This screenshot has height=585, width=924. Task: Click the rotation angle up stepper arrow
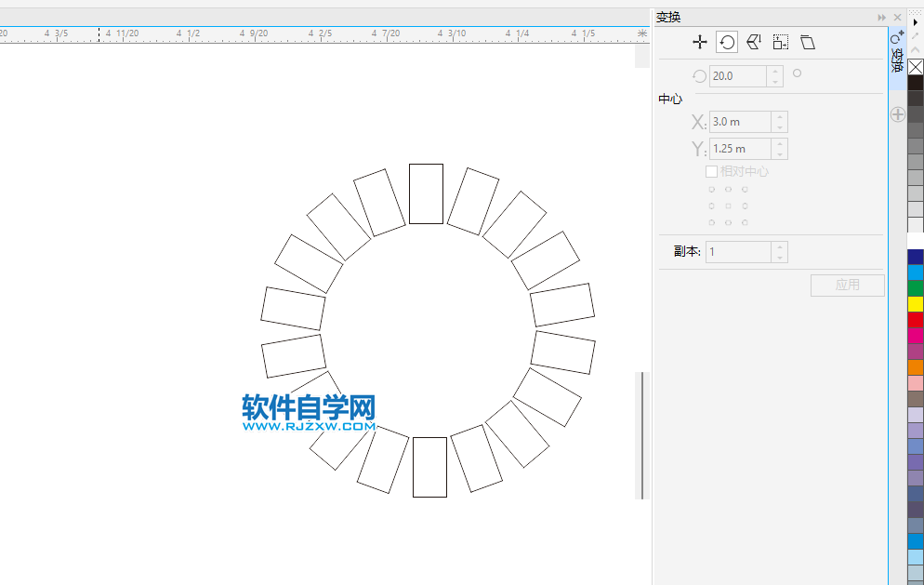coord(774,72)
